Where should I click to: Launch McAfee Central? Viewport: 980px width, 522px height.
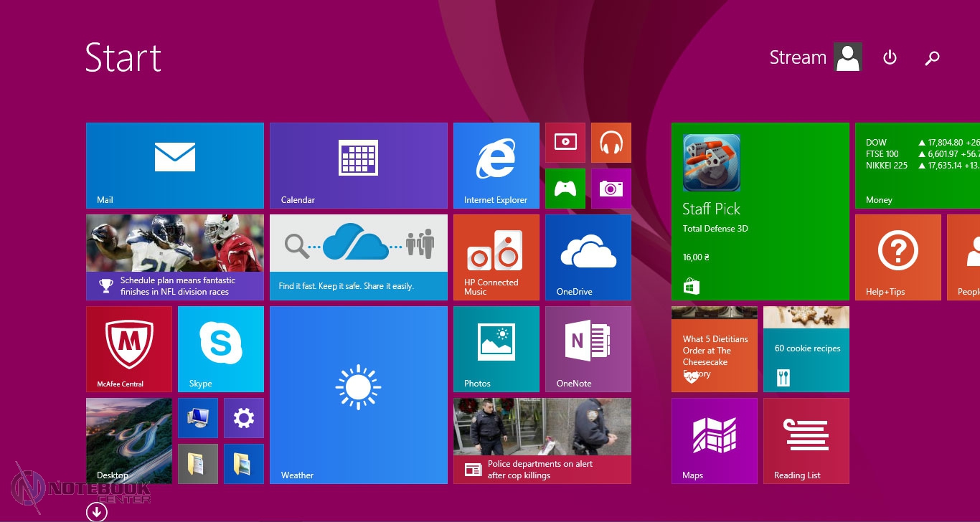(x=129, y=348)
